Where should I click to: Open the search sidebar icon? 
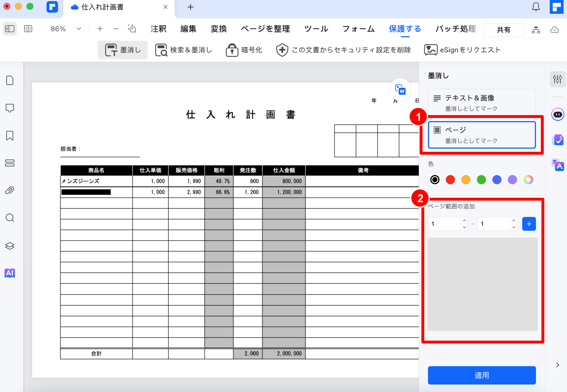click(x=10, y=218)
